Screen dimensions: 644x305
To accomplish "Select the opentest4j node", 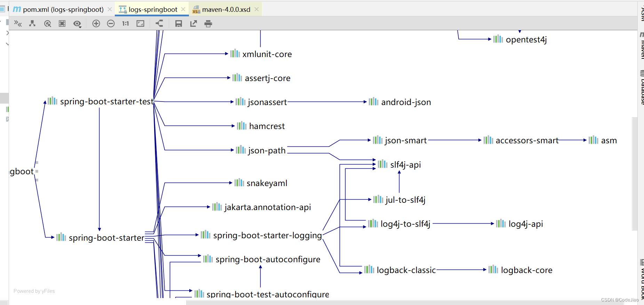I will 520,39.
